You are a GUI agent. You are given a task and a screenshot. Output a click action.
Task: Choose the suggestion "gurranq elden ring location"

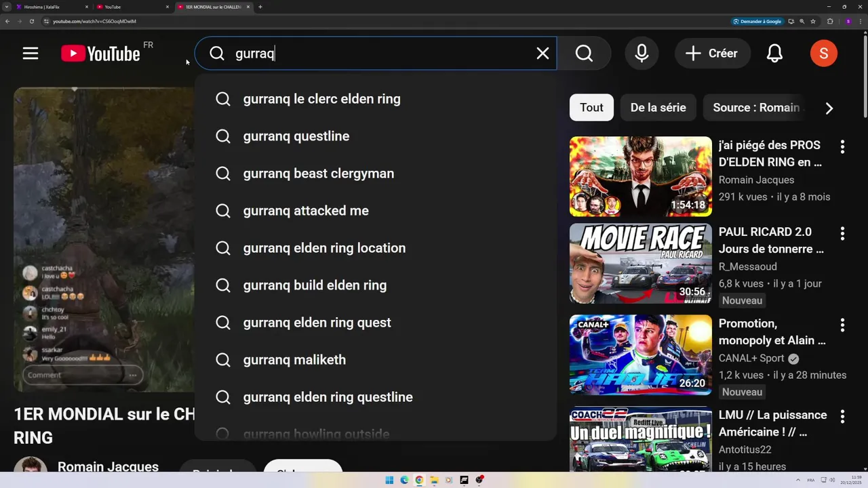[x=376, y=248]
